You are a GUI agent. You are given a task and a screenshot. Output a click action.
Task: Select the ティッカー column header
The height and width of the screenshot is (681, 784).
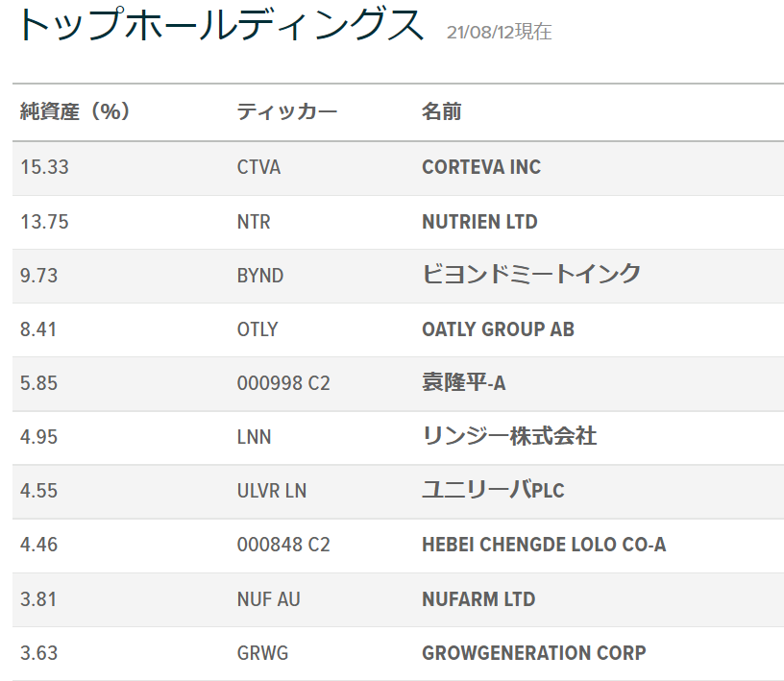[287, 111]
